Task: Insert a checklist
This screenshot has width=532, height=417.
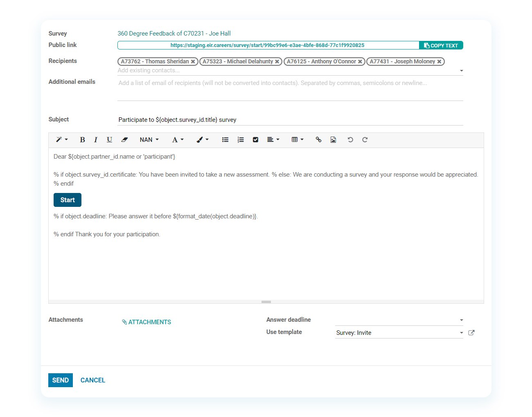Action: 256,140
